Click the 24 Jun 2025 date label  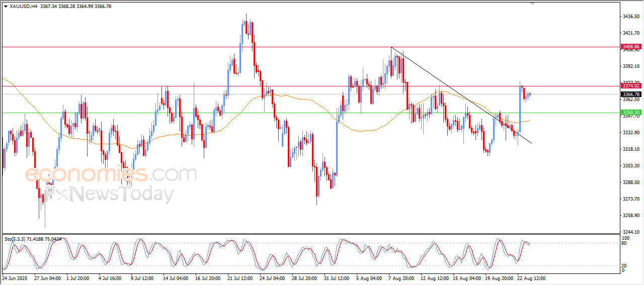pos(15,278)
